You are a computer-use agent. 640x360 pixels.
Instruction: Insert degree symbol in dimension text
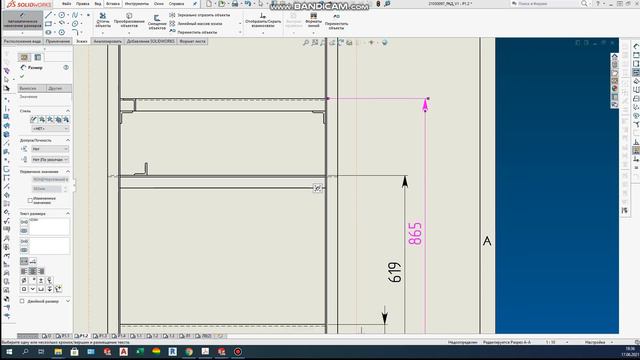(33, 280)
